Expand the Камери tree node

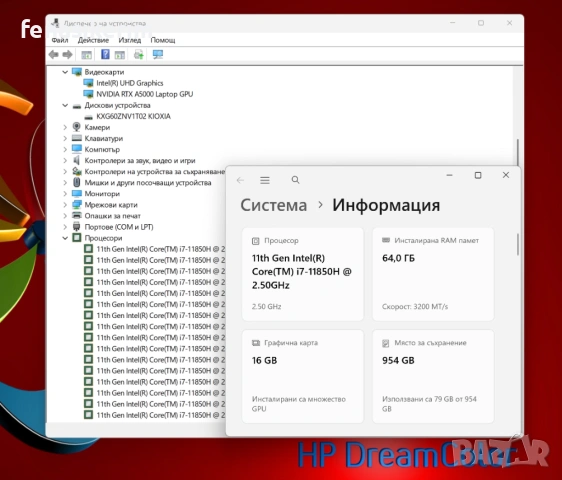coord(65,127)
